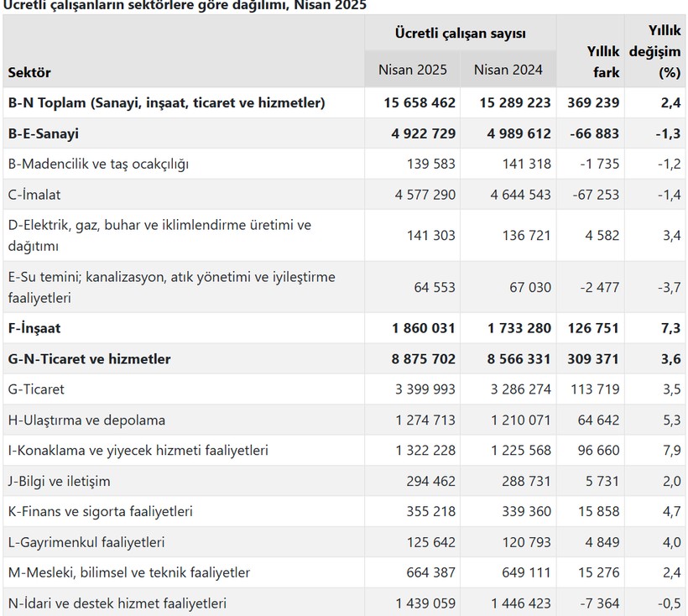The height and width of the screenshot is (616, 688).
Task: Click the J-Bilgi ve iletişim row
Action: coord(344,481)
